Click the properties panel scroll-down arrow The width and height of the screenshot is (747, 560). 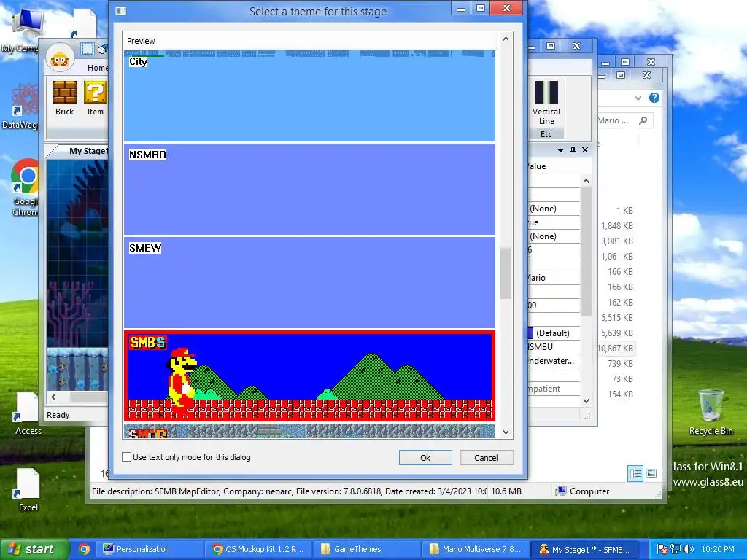(586, 401)
